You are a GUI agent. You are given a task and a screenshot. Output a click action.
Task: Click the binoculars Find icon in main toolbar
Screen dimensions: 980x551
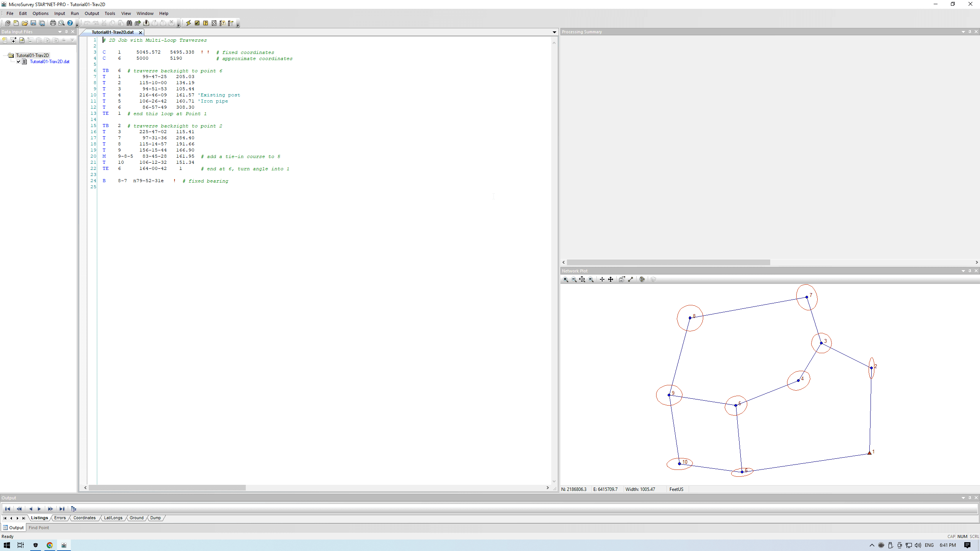pyautogui.click(x=129, y=23)
